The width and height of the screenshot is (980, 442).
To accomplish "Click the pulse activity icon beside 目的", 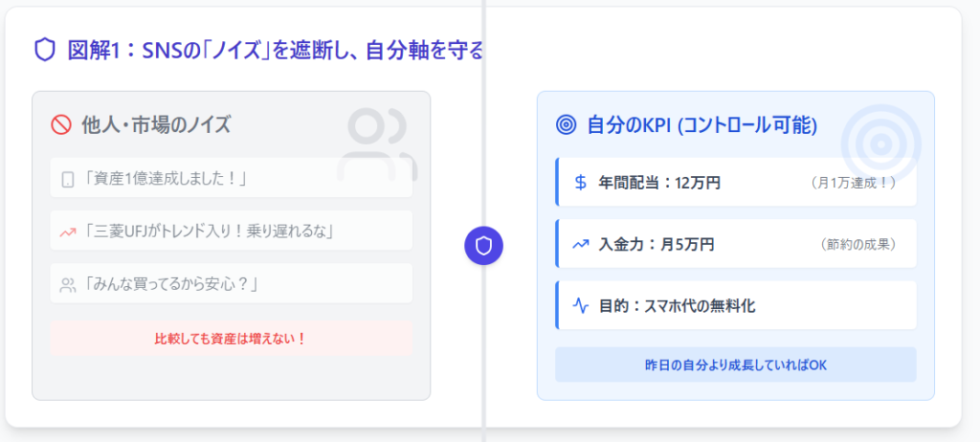I will pyautogui.click(x=580, y=306).
